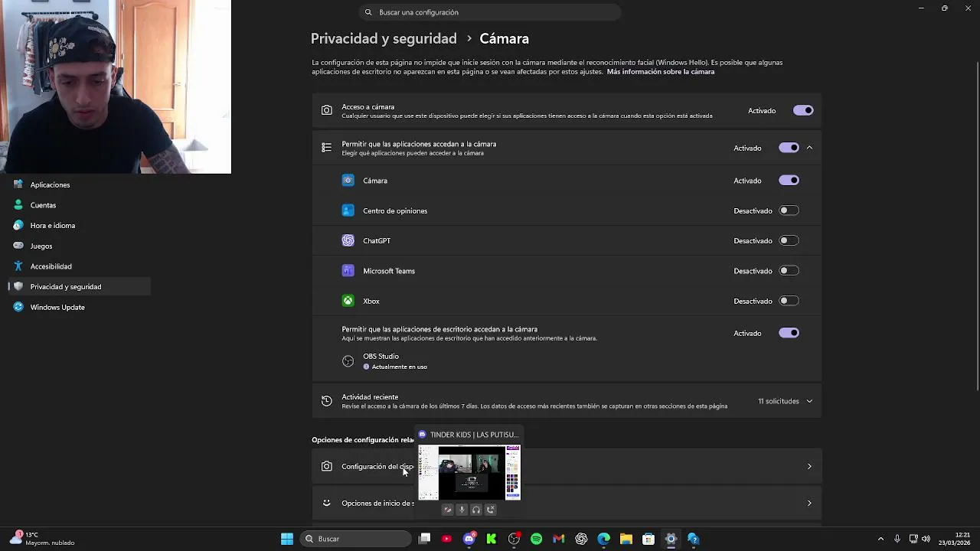Toggle the camera button in Discord preview popup
The width and height of the screenshot is (980, 551).
448,510
